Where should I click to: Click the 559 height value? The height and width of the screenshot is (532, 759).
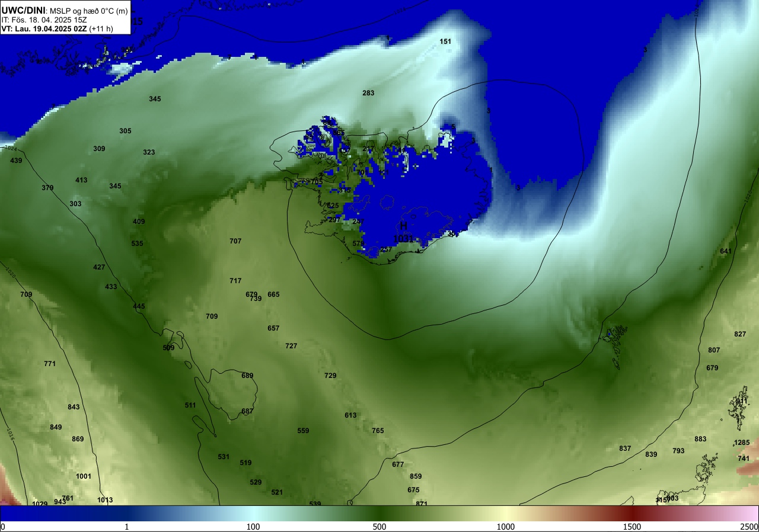click(x=303, y=431)
